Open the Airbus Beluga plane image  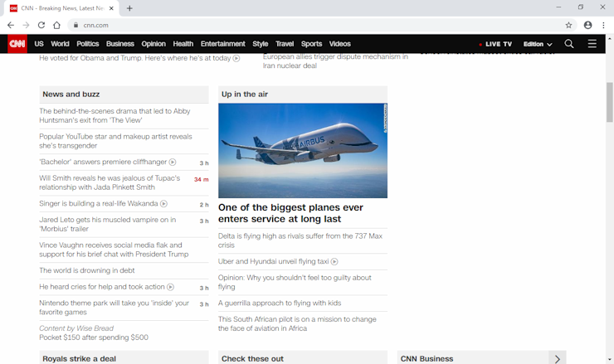click(303, 151)
